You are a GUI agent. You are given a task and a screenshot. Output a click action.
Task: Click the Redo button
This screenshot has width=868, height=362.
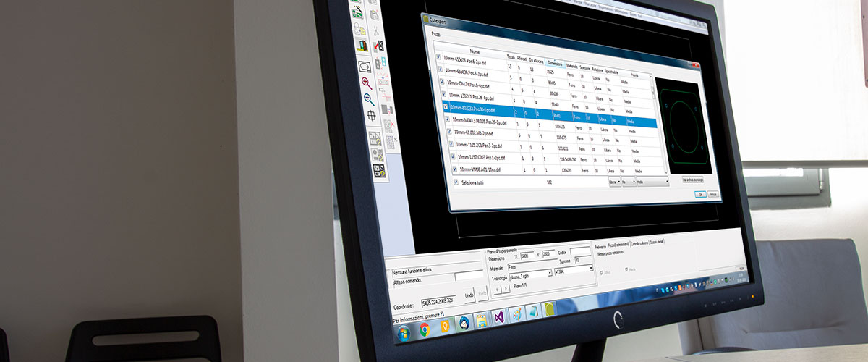(482, 293)
